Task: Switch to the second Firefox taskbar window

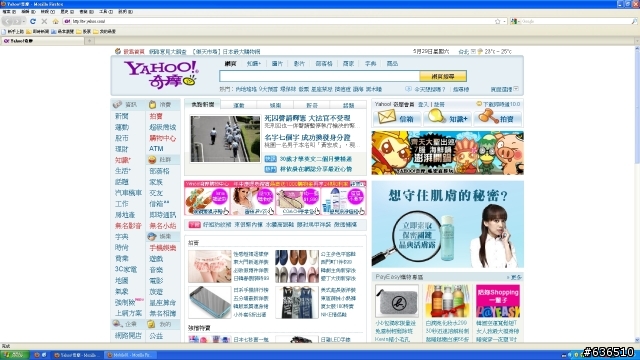Action: [x=129, y=355]
